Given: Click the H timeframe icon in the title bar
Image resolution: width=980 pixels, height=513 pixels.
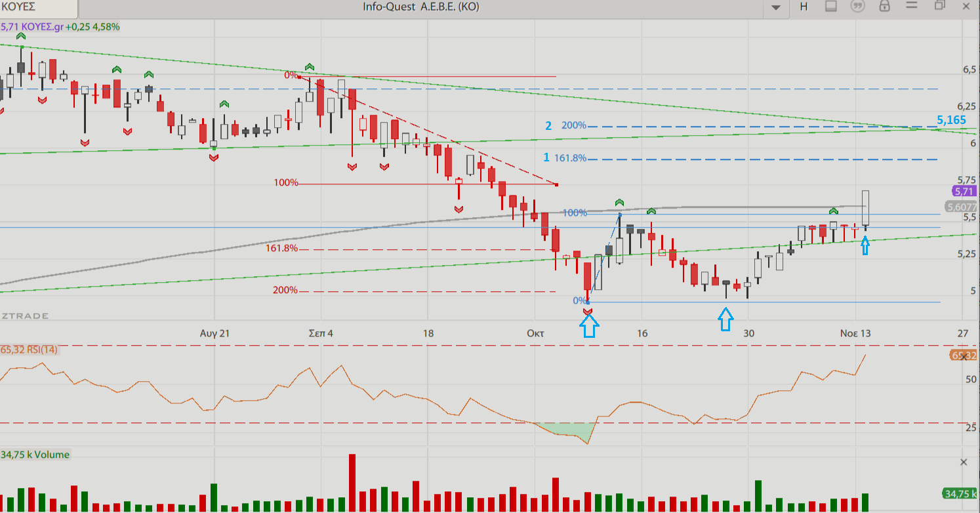Looking at the screenshot, I should click(804, 7).
